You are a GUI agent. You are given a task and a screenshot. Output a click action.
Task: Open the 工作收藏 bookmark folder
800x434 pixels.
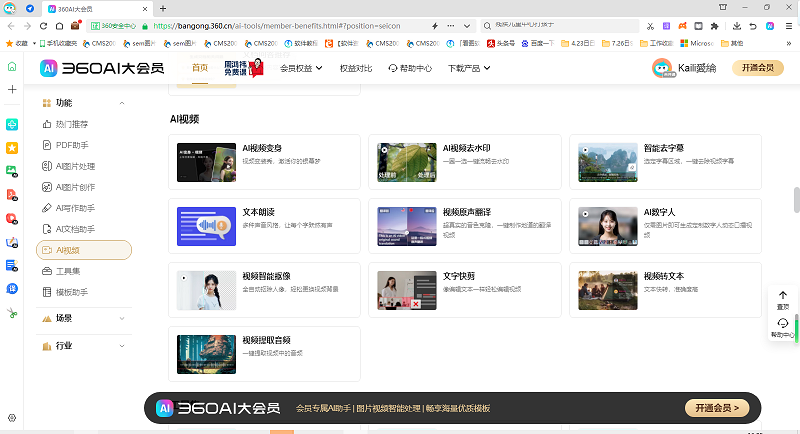tap(657, 44)
